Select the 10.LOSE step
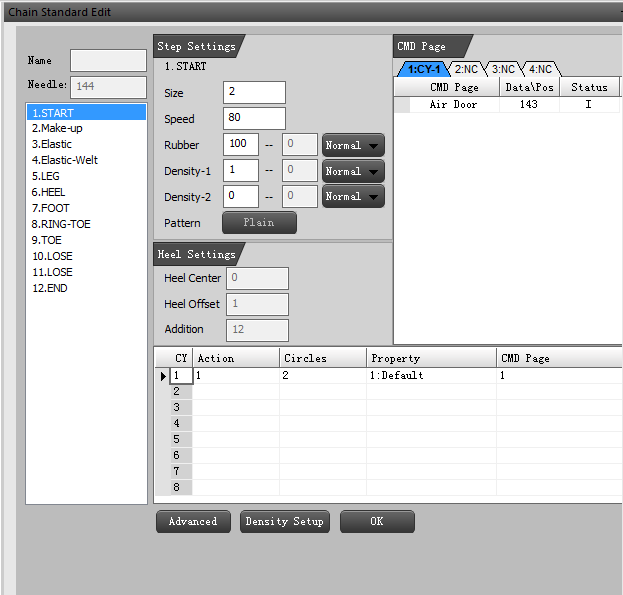Image resolution: width=623 pixels, height=595 pixels. pos(86,256)
